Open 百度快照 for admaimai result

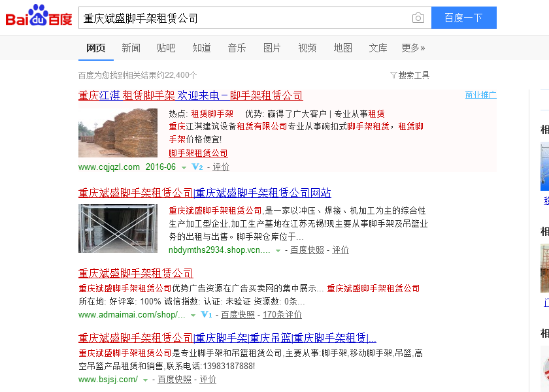pos(238,315)
